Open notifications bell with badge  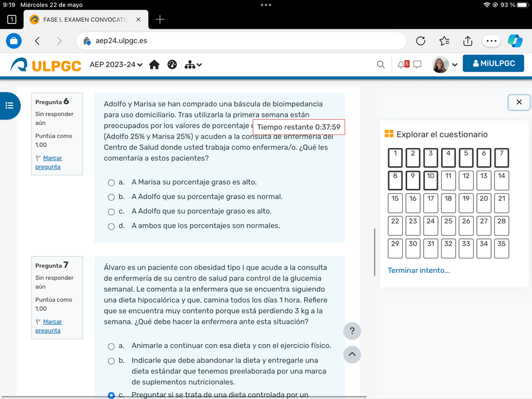tap(403, 64)
